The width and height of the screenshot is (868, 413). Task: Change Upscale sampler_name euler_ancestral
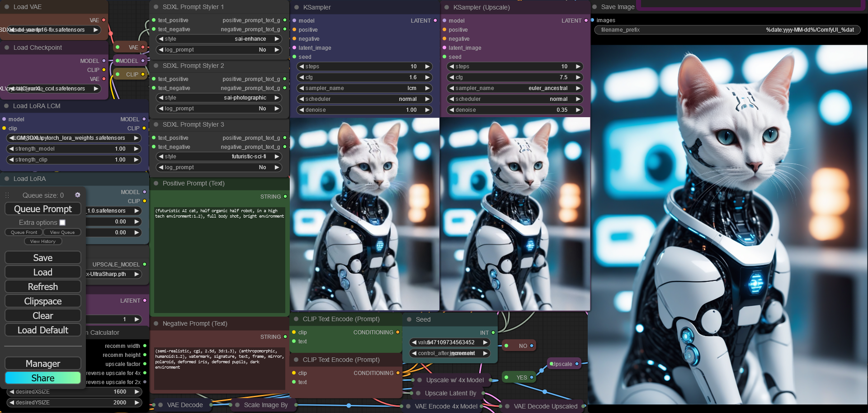pos(515,88)
